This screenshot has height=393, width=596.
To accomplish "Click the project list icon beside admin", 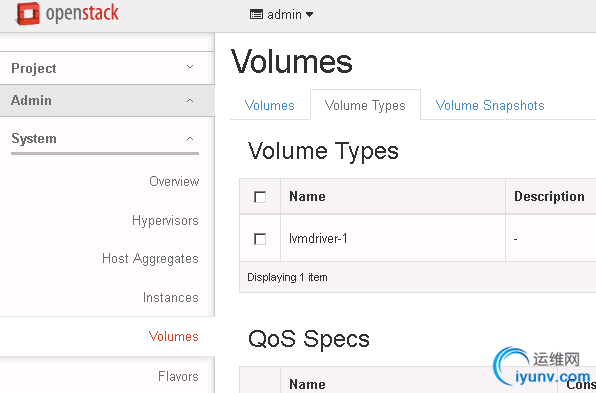I will pyautogui.click(x=256, y=14).
